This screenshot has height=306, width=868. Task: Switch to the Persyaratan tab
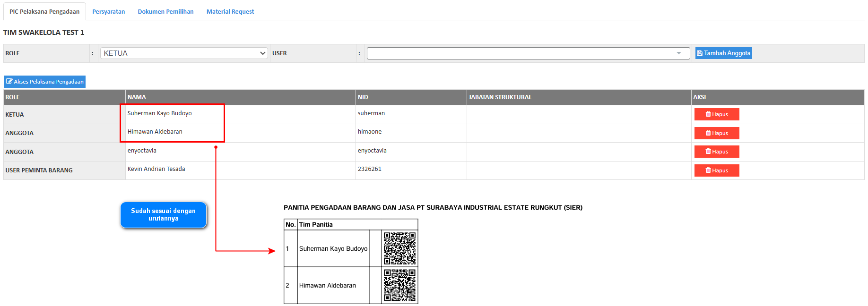point(109,11)
